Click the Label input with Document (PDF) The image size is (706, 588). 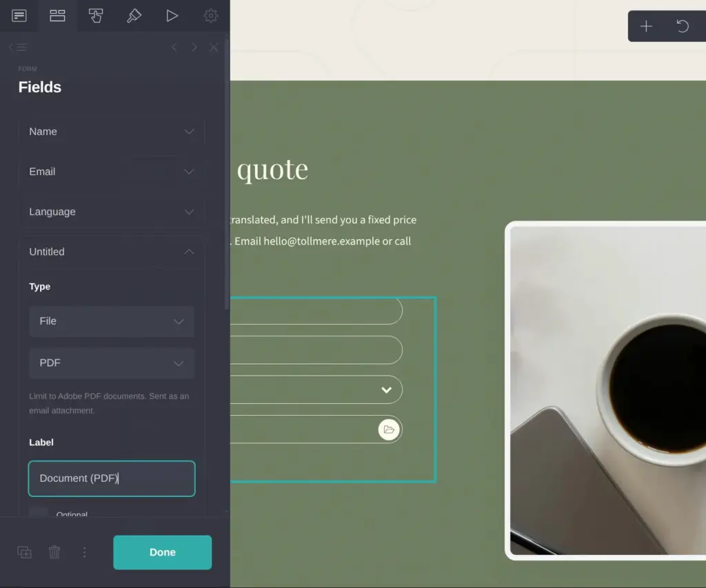click(x=112, y=478)
